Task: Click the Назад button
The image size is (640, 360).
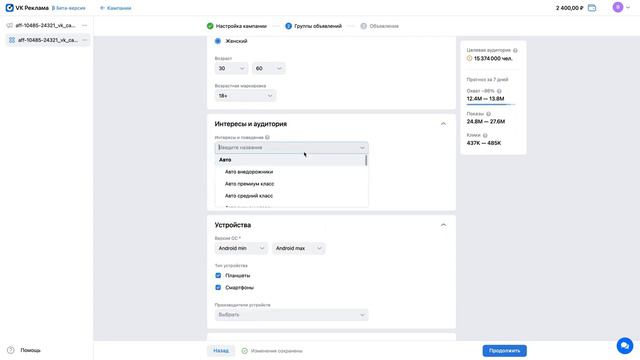Action: pos(221,351)
